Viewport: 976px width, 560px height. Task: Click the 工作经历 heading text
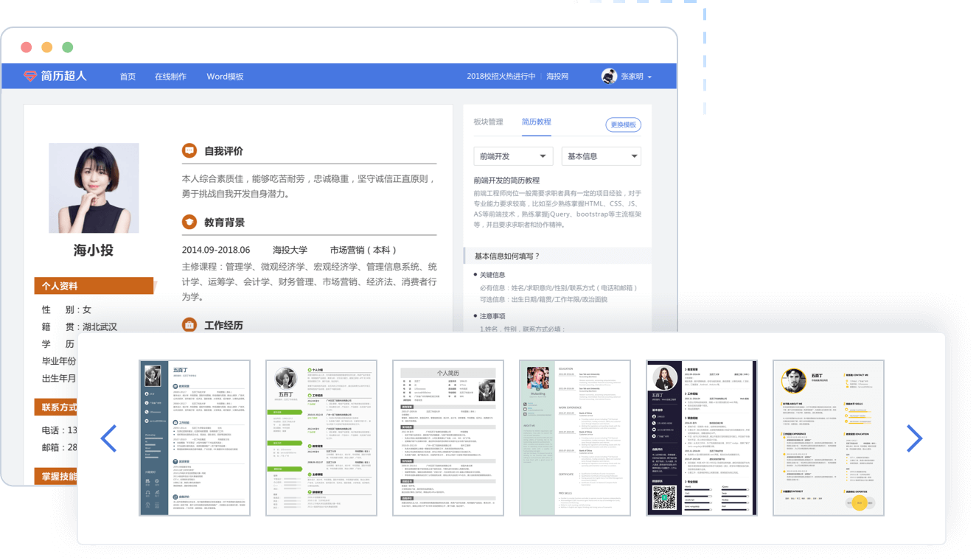[223, 326]
